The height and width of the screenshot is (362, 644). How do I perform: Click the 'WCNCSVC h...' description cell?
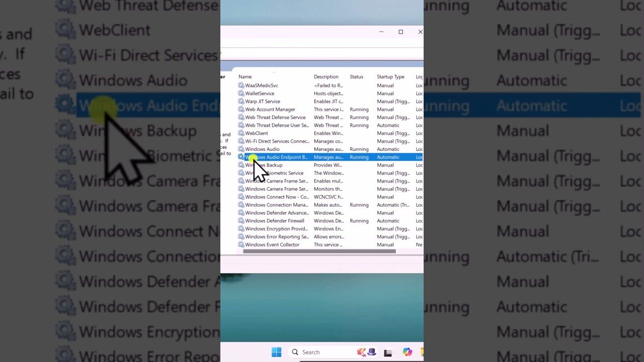328,197
